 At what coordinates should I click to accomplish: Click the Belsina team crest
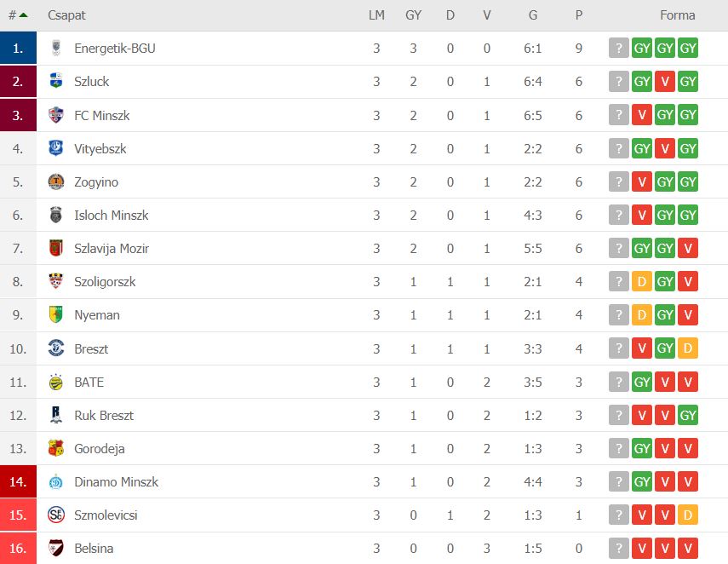(55, 548)
